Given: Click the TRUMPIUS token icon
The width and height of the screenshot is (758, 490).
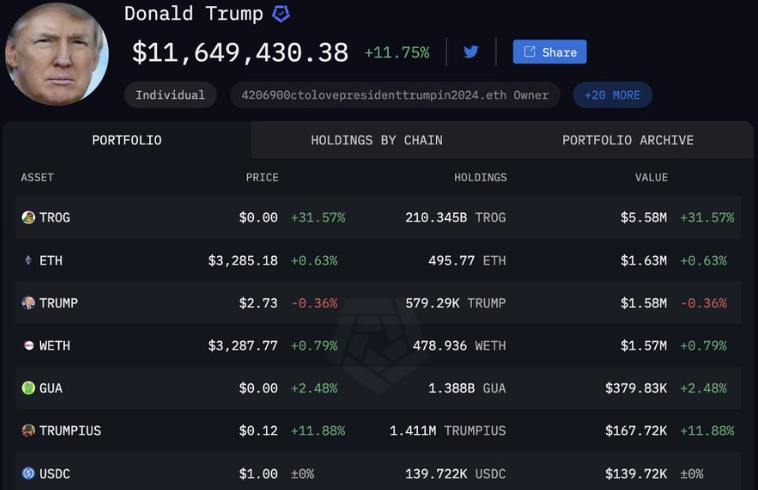Looking at the screenshot, I should [x=29, y=431].
